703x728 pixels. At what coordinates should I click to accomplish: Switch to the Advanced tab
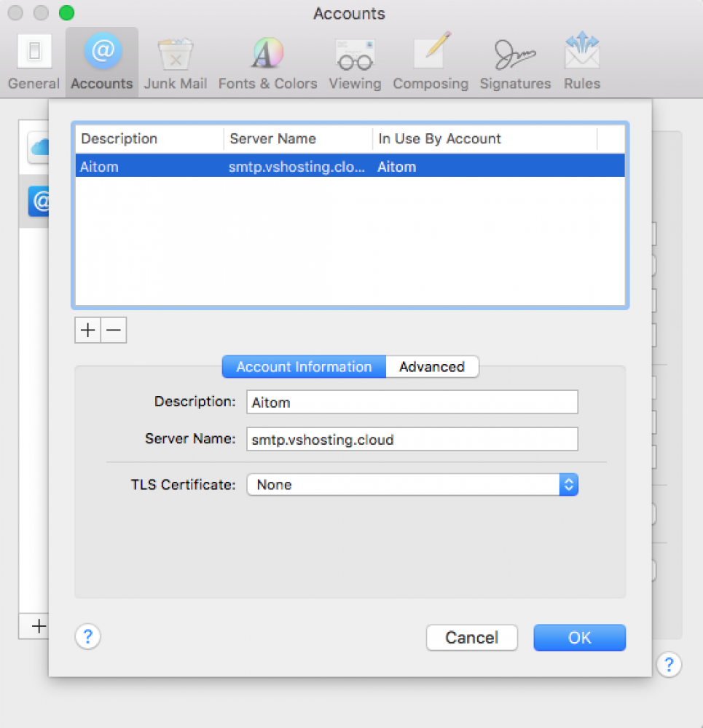pyautogui.click(x=431, y=367)
